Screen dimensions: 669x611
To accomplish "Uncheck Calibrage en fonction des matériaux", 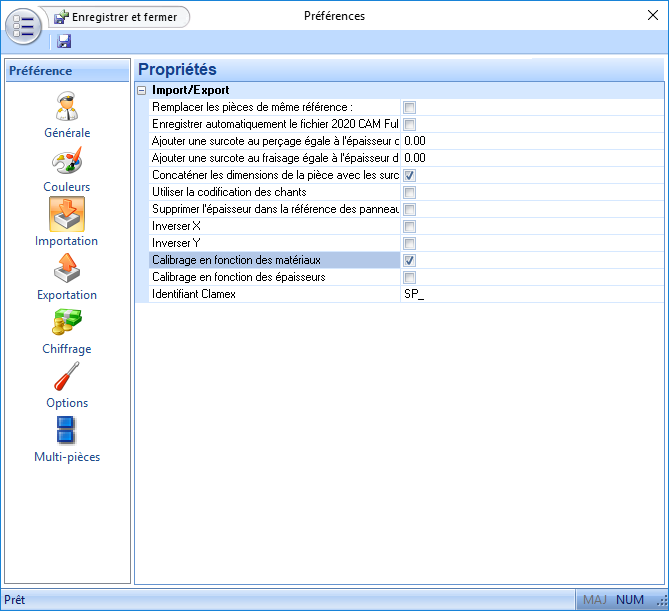I will (409, 260).
